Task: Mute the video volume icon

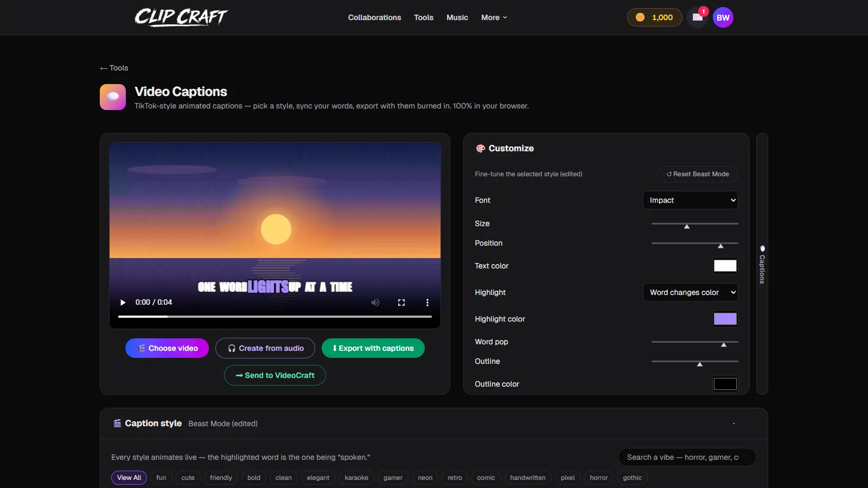Action: point(375,303)
